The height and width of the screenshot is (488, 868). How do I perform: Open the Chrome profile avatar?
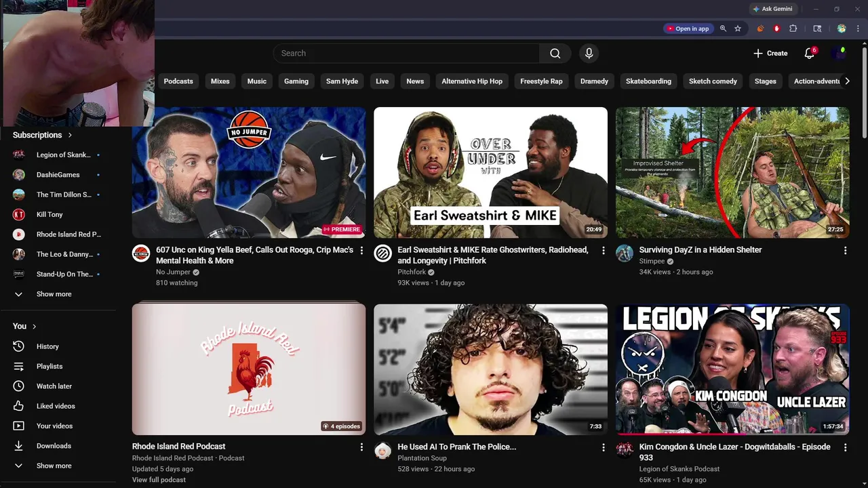click(842, 28)
